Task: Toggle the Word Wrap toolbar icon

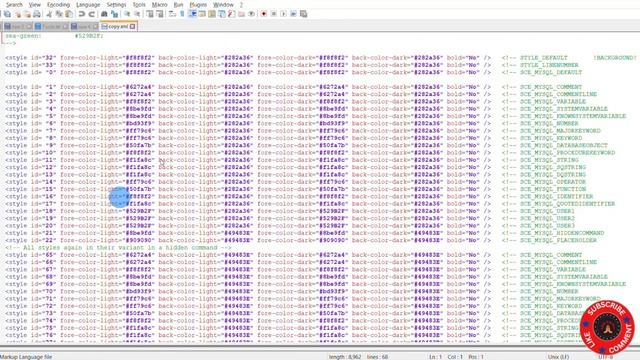Action: [x=172, y=14]
